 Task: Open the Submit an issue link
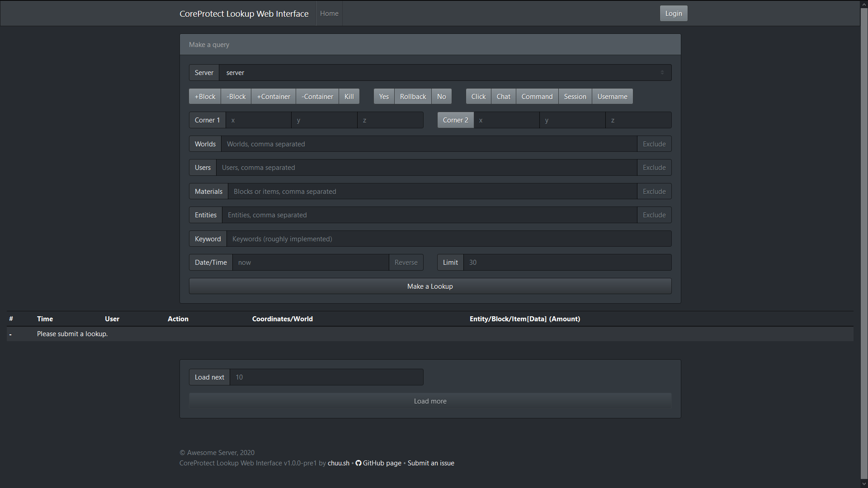click(x=430, y=463)
